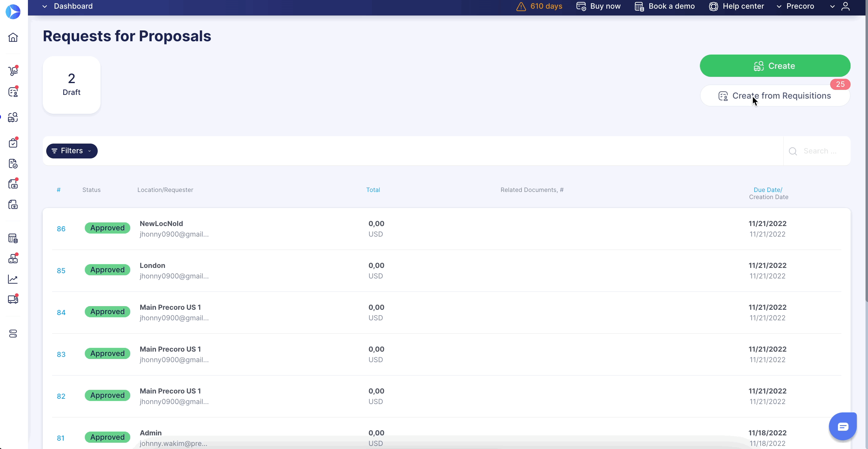Select the 2 Draft status card
Image resolution: width=868 pixels, height=449 pixels.
(71, 85)
